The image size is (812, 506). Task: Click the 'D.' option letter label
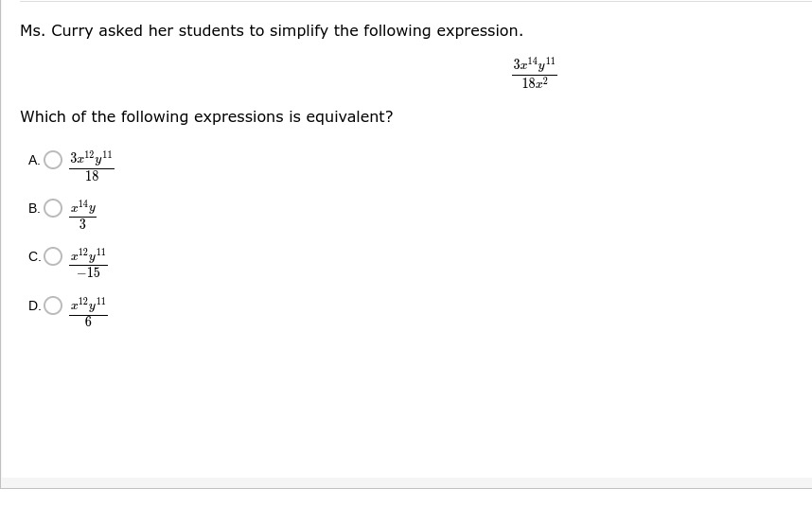tap(34, 305)
